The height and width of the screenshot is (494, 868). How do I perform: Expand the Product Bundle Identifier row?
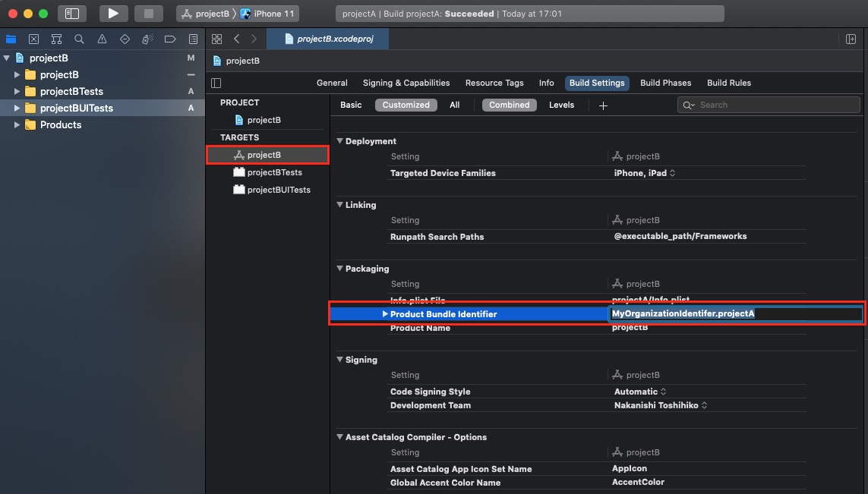coord(385,313)
